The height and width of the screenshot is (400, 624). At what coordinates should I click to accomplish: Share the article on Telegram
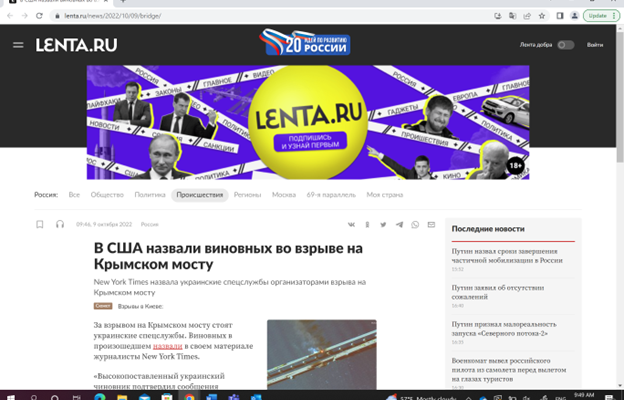coord(399,224)
